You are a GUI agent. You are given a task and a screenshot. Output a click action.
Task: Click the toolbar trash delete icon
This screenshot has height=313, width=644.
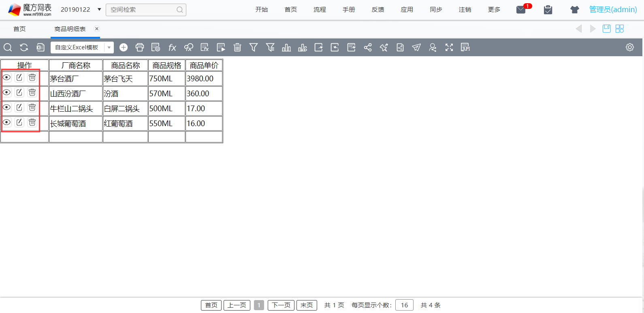coord(237,47)
